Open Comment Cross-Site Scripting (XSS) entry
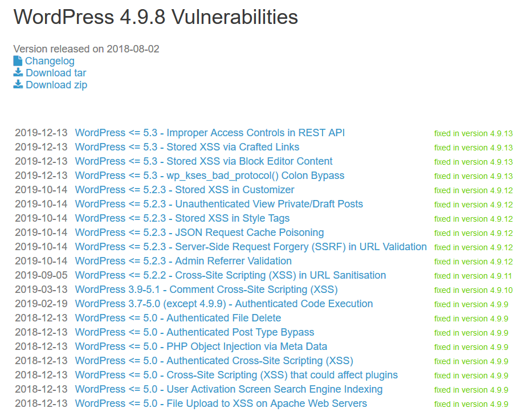 (206, 289)
